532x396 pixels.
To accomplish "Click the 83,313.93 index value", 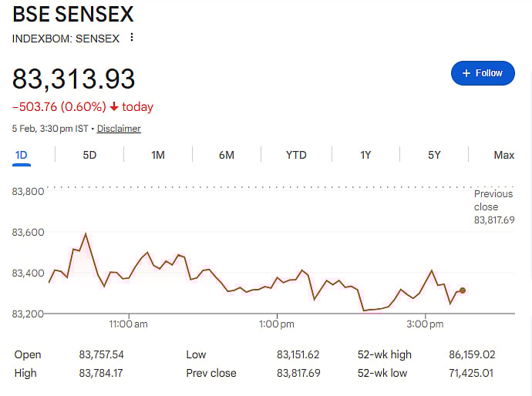I will (x=74, y=79).
